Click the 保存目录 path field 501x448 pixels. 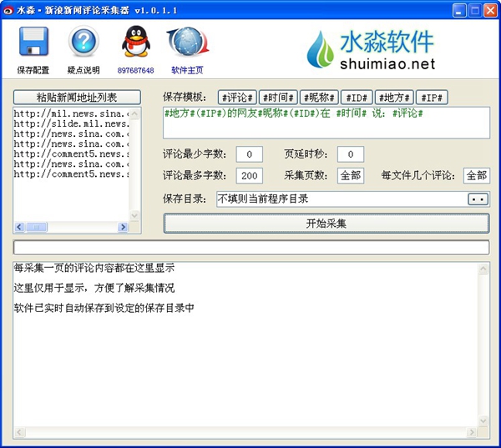342,199
